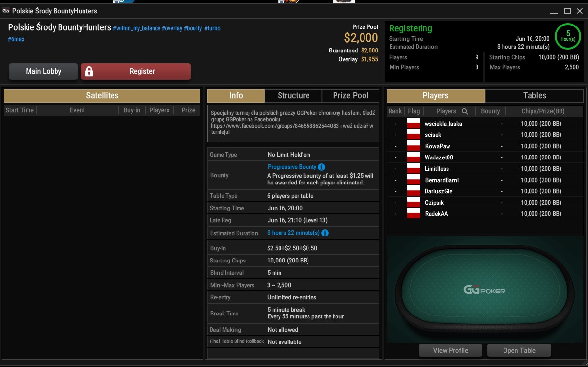Click the Estimated Duration info icon
Image resolution: width=588 pixels, height=367 pixels.
325,233
